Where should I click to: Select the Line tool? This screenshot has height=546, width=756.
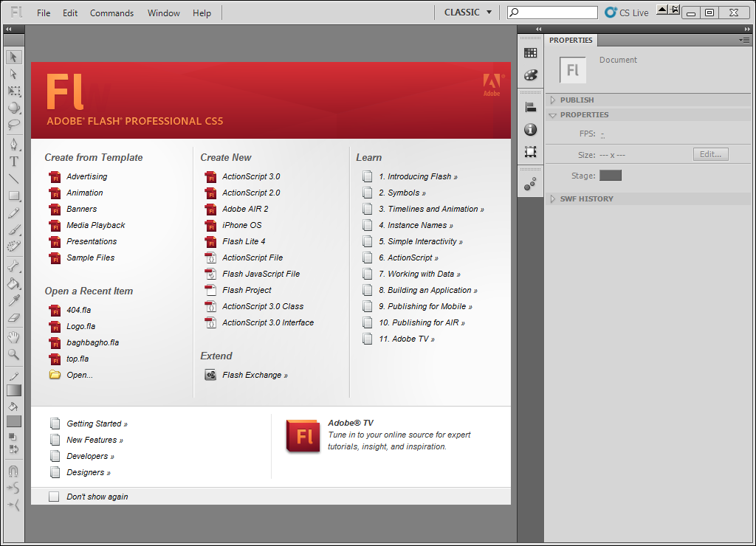point(13,179)
